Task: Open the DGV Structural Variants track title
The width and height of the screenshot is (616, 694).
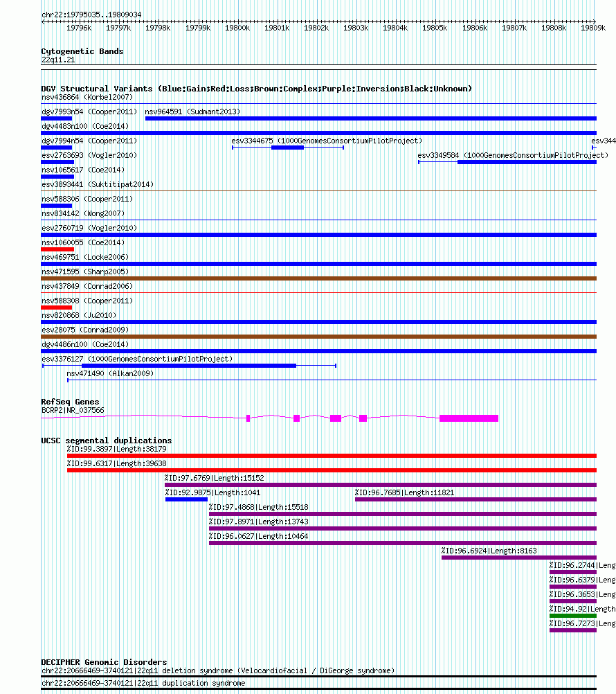Action: [257, 89]
